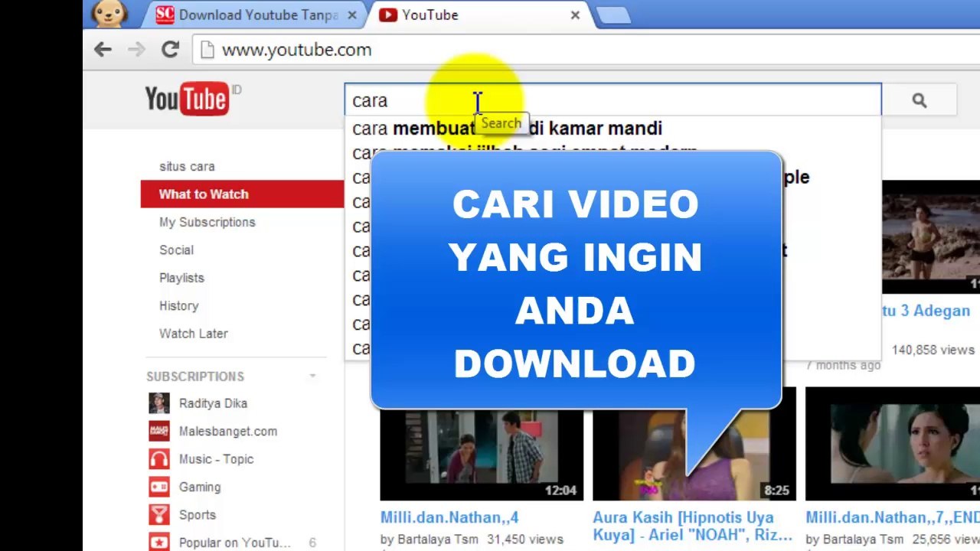
Task: Click the SUBSCRIPTIONS section heading
Action: click(195, 377)
